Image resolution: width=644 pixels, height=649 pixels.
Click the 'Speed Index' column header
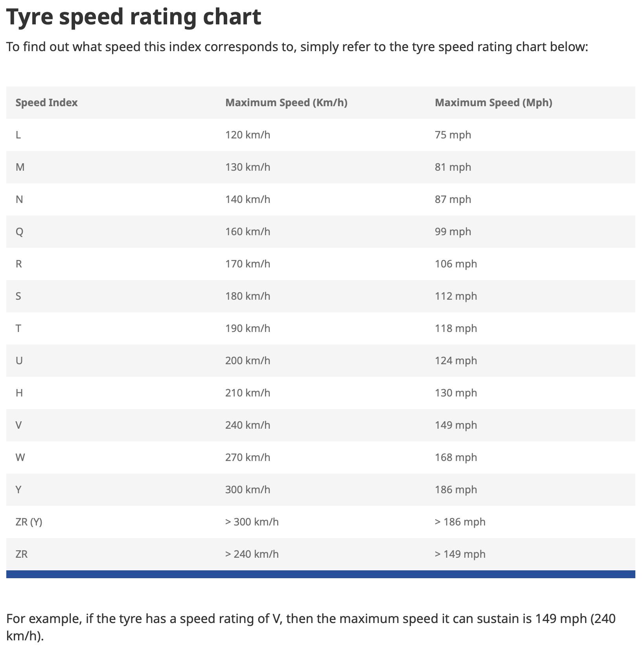46,103
